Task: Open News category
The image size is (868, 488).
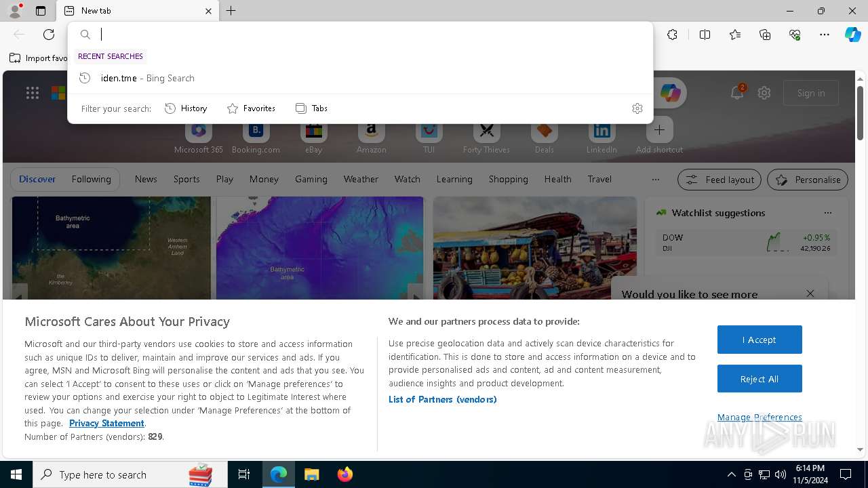Action: [x=146, y=179]
